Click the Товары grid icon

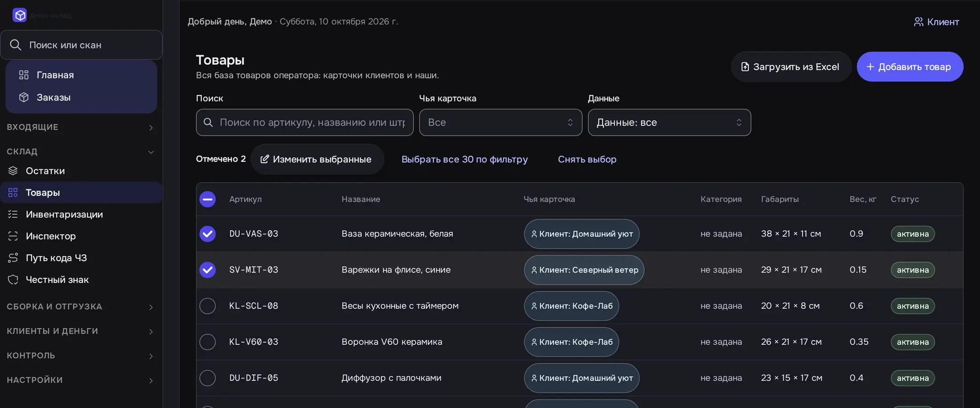pyautogui.click(x=13, y=193)
